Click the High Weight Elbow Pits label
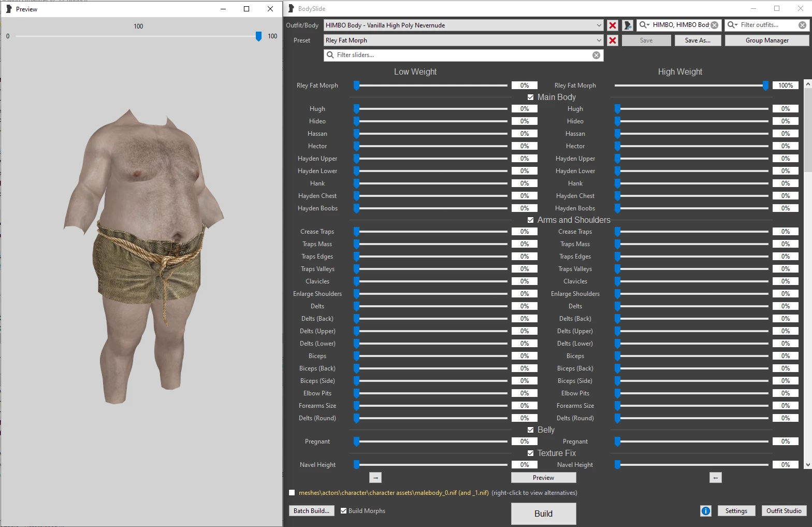The image size is (812, 527). point(575,393)
